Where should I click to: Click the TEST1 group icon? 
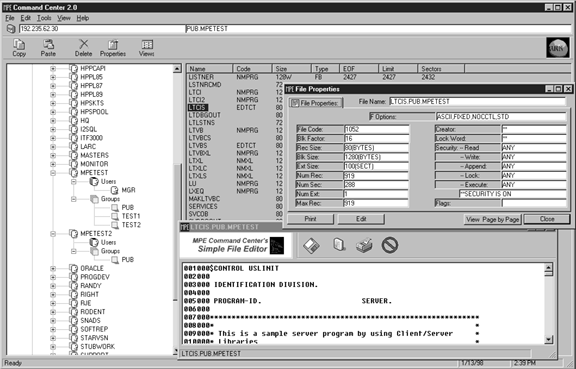[x=115, y=216]
